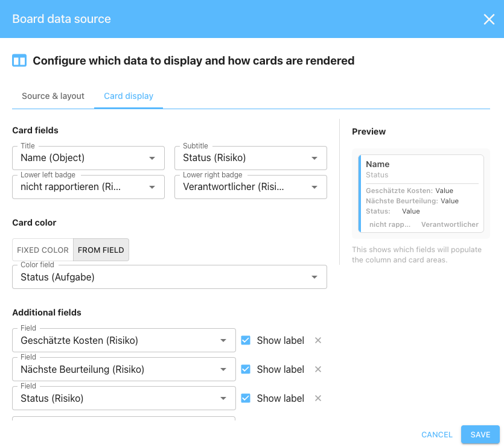Open the Color field dropdown Status (Aufgabe)
This screenshot has height=447, width=504.
(x=170, y=277)
